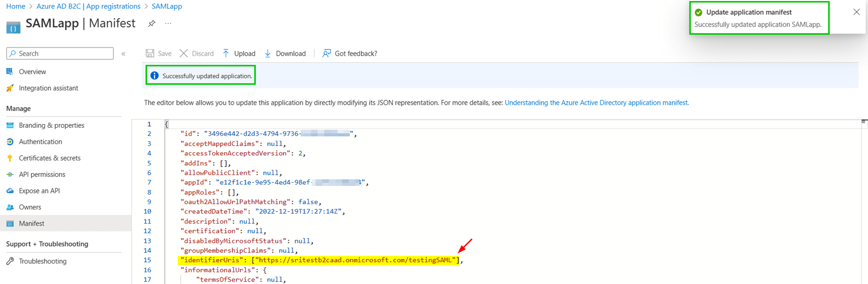Open Azure AD B2C App registrations breadcrumb
The image size is (868, 284).
[x=88, y=6]
